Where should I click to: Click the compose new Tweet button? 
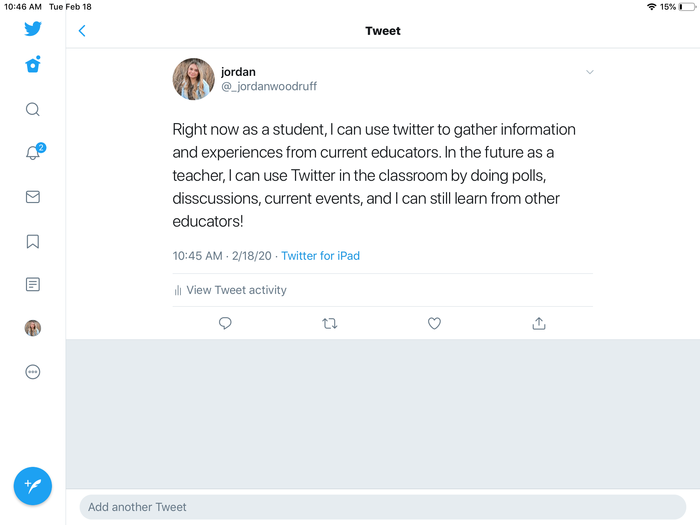pyautogui.click(x=33, y=486)
